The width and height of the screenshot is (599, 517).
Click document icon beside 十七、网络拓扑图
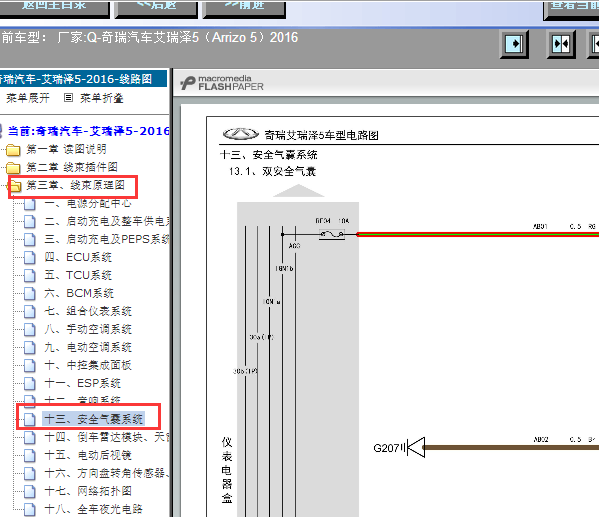coord(30,491)
